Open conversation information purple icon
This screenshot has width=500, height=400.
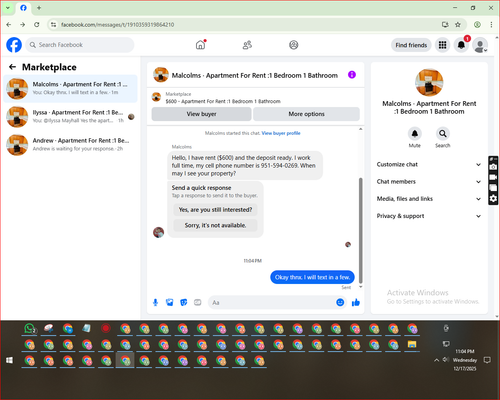(x=352, y=75)
